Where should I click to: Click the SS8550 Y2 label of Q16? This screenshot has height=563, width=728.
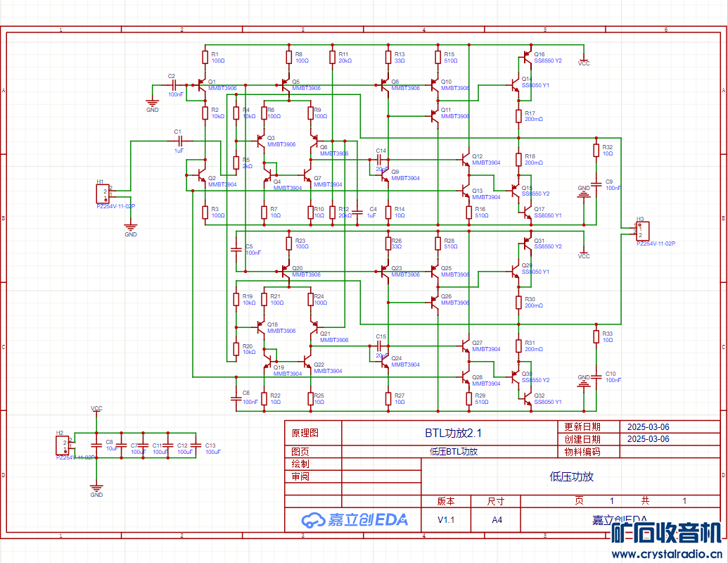(x=548, y=61)
